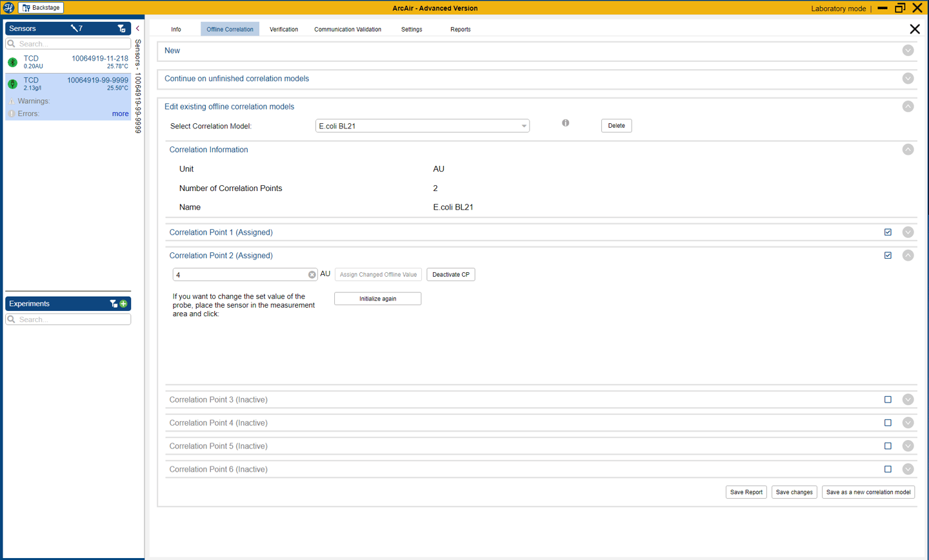Screen dimensions: 929x560
Task: Enable Correlation Point 1 checkbox
Action: 888,232
